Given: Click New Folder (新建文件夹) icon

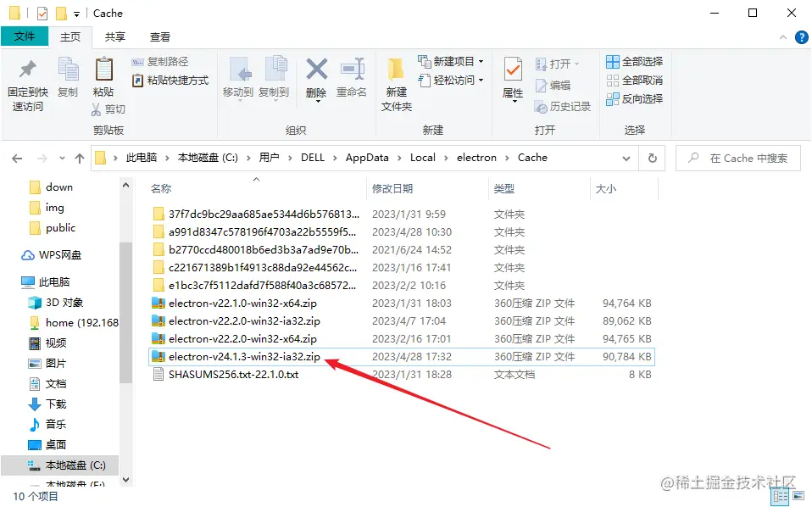Looking at the screenshot, I should pos(396,70).
